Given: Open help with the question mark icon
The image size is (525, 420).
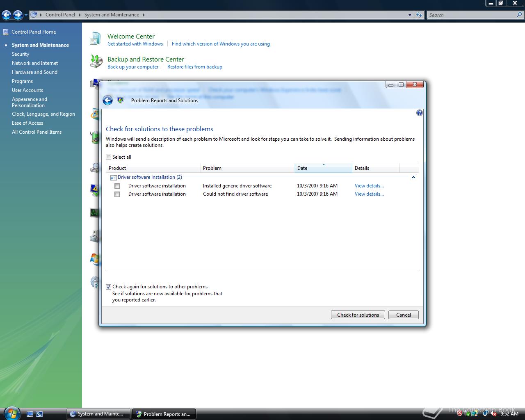Looking at the screenshot, I should pos(419,113).
